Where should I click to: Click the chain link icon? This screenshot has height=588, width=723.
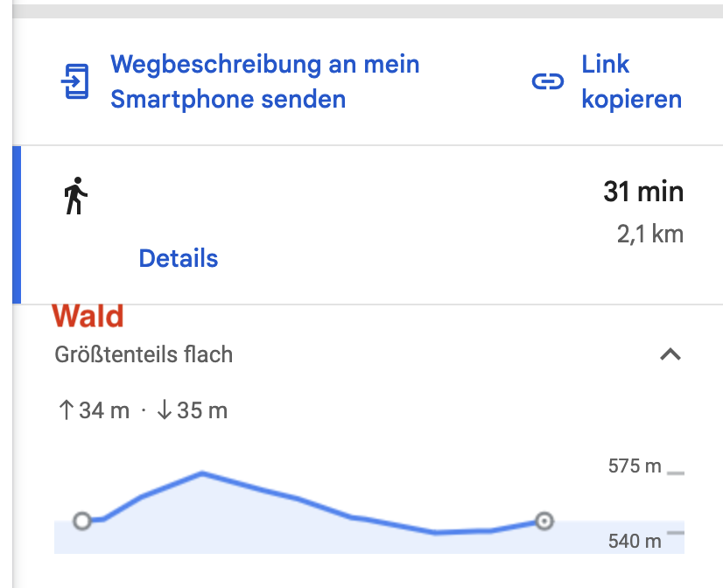[548, 82]
